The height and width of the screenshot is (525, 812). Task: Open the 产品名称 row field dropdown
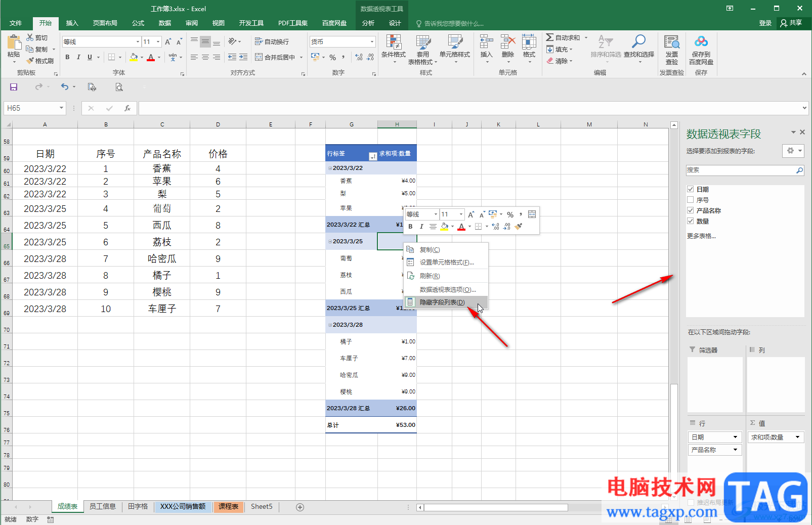(x=735, y=450)
